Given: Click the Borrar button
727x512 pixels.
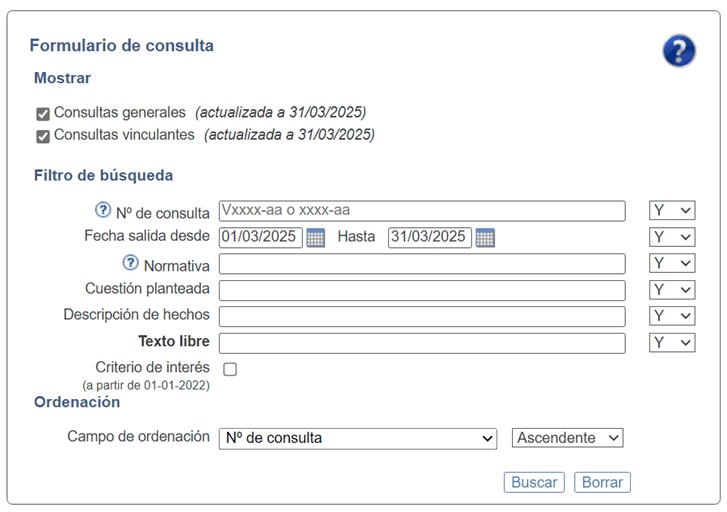Looking at the screenshot, I should pyautogui.click(x=602, y=482).
